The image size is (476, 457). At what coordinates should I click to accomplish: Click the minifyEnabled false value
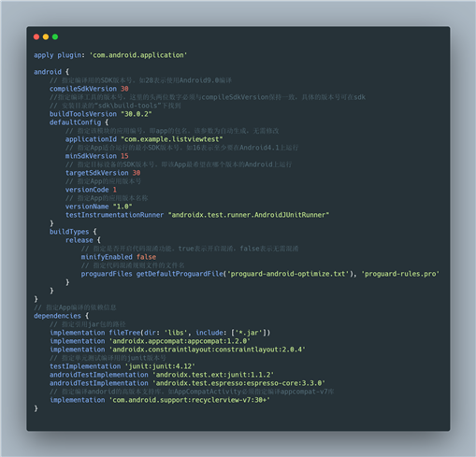[x=146, y=257]
